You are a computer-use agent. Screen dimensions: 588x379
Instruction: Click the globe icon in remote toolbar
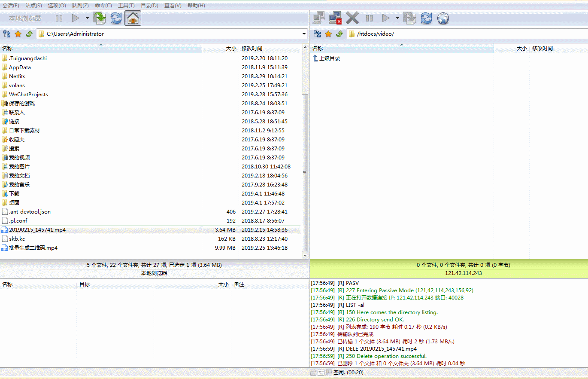[x=443, y=18]
